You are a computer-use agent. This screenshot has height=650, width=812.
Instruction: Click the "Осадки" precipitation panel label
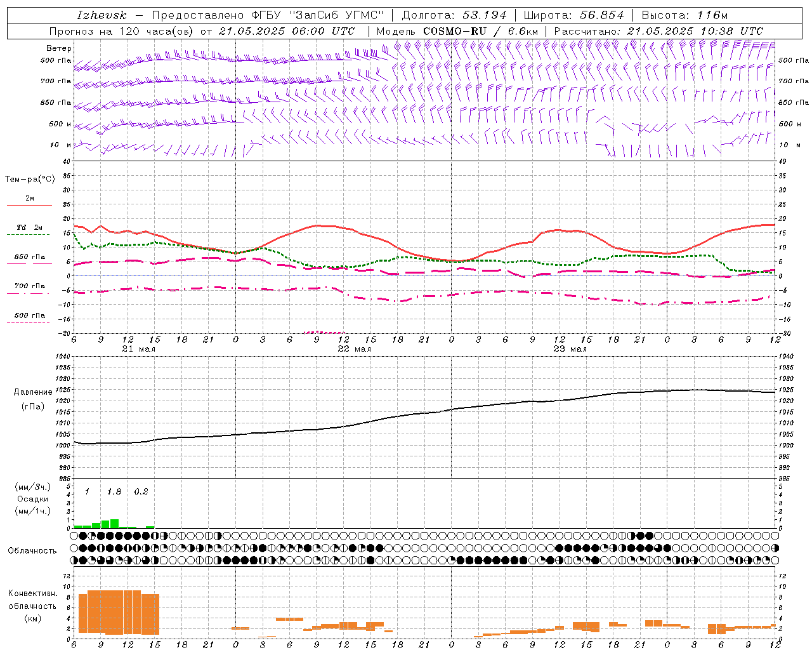33,499
